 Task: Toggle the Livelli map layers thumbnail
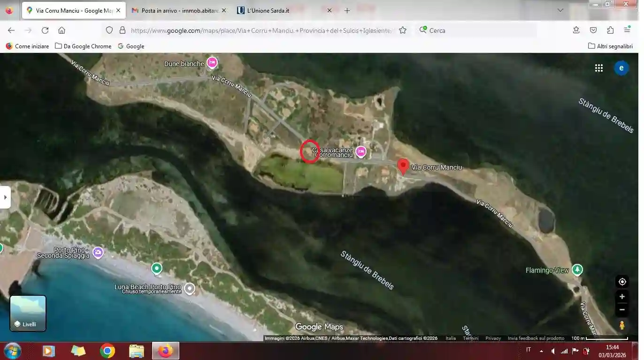[x=28, y=313]
